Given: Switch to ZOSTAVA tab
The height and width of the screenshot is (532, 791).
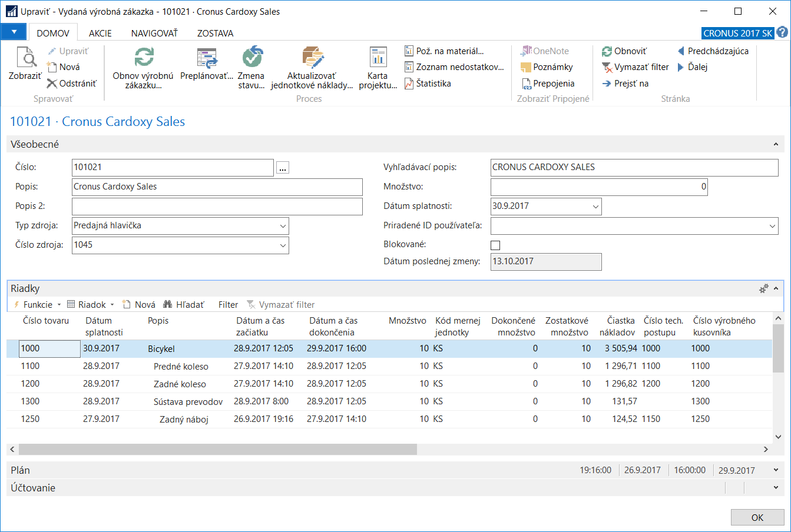Looking at the screenshot, I should click(215, 33).
